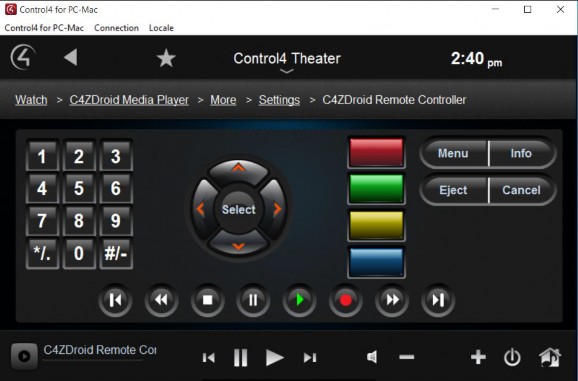Tap the */. keypad key
This screenshot has height=381, width=578.
(x=42, y=254)
